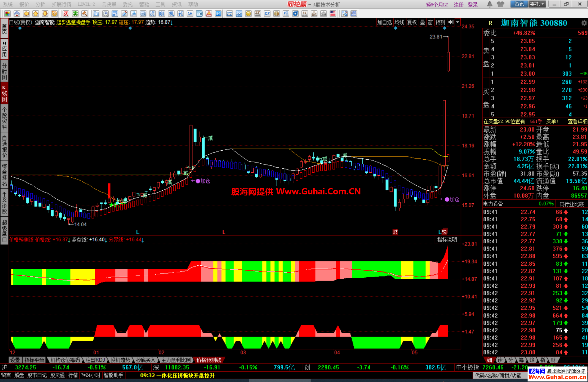The image size is (588, 382).
Task: Click the red 买 buy icon
Action: (x=66, y=14)
